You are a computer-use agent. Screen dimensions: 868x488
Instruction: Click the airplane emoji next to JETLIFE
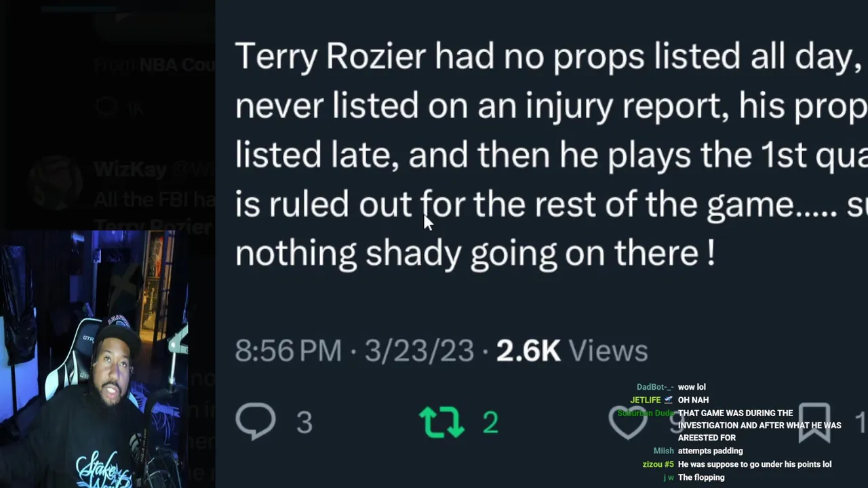pyautogui.click(x=669, y=400)
